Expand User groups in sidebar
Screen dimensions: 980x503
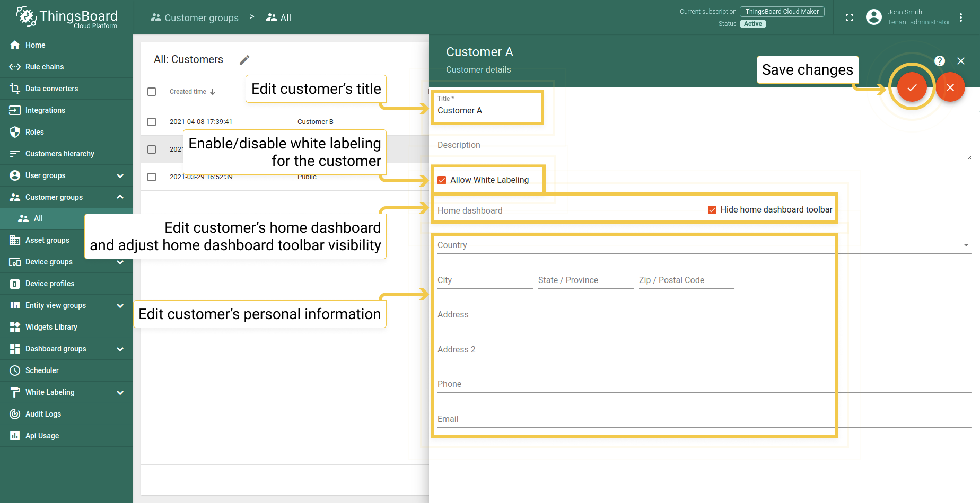pyautogui.click(x=120, y=175)
